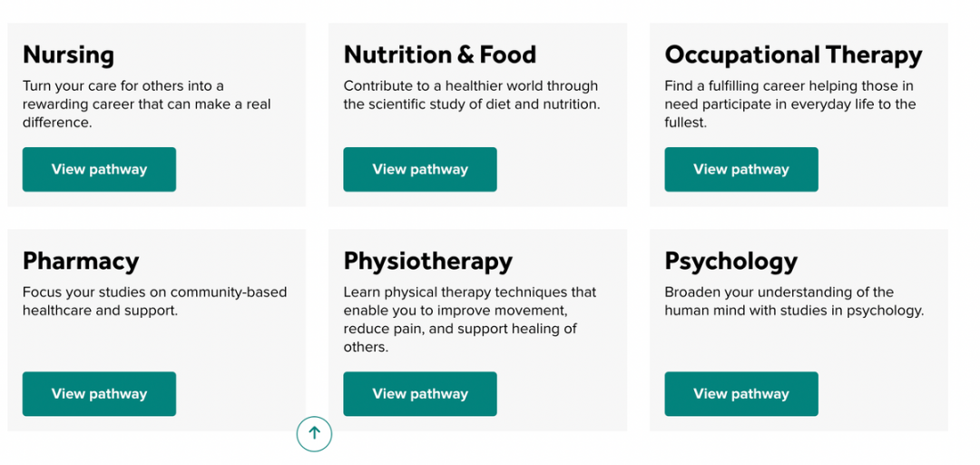Click the Physiotherapy description paragraph
The height and width of the screenshot is (465, 980).
[x=470, y=319]
